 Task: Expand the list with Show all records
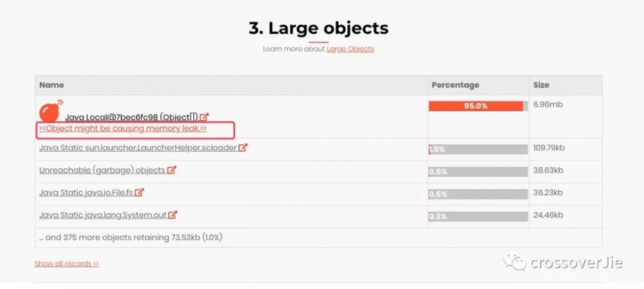coord(67,263)
